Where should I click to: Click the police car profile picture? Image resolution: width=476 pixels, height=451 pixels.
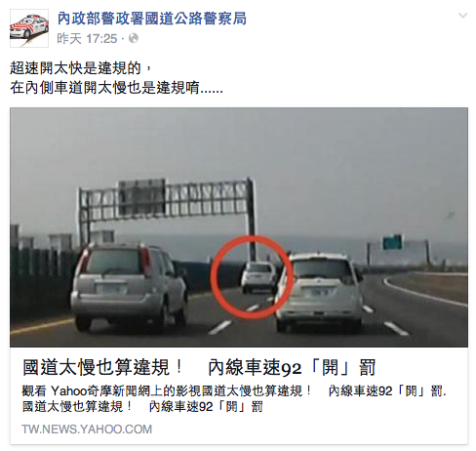pyautogui.click(x=29, y=28)
